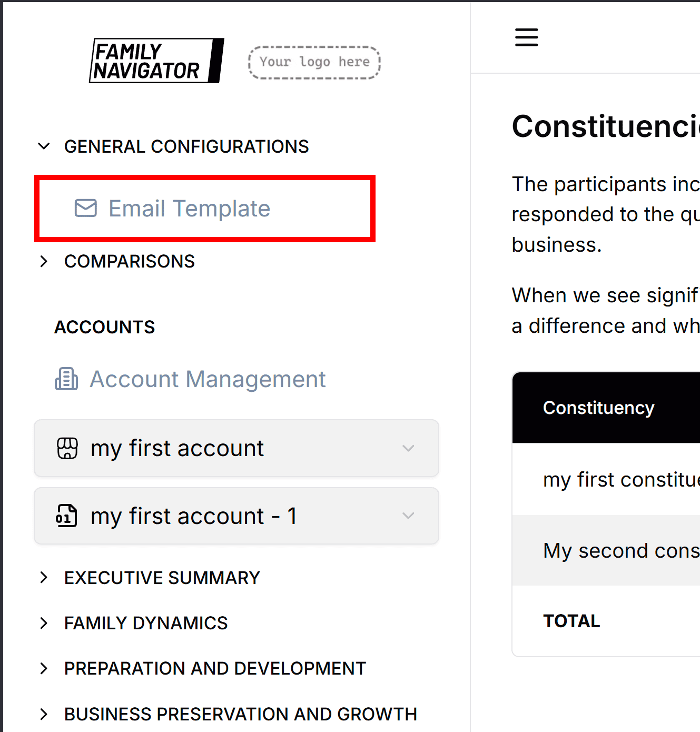Screen dimensions: 700x732
Task: Click the chevron next to GENERAL CONFIGURATIONS
Action: tap(44, 146)
